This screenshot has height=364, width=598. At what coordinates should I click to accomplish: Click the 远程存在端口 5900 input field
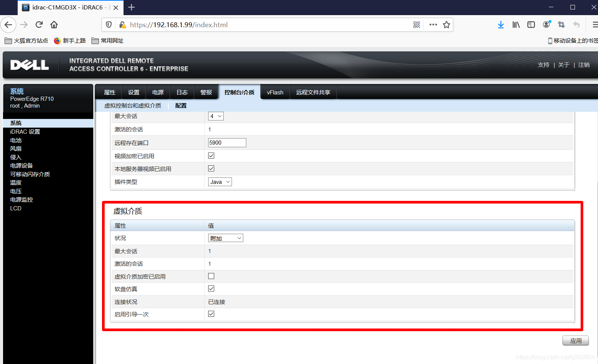(x=227, y=143)
